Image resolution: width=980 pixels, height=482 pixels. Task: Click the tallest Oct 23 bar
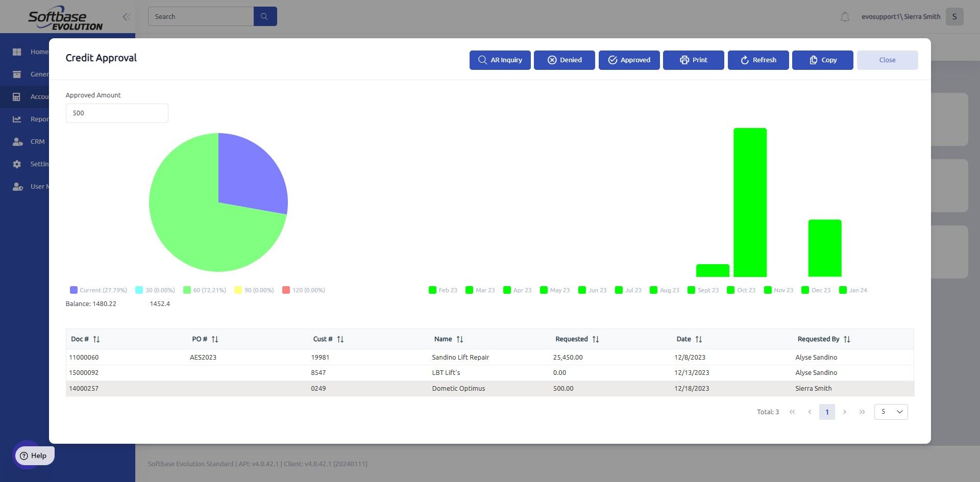coord(750,202)
